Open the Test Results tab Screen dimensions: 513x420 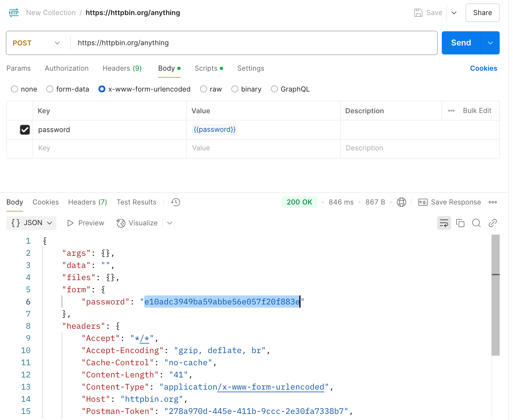point(136,202)
